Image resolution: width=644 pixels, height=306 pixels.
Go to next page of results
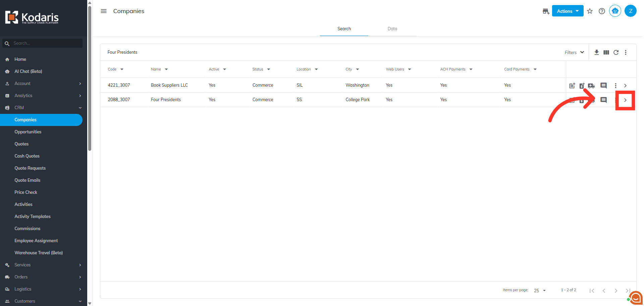click(616, 291)
